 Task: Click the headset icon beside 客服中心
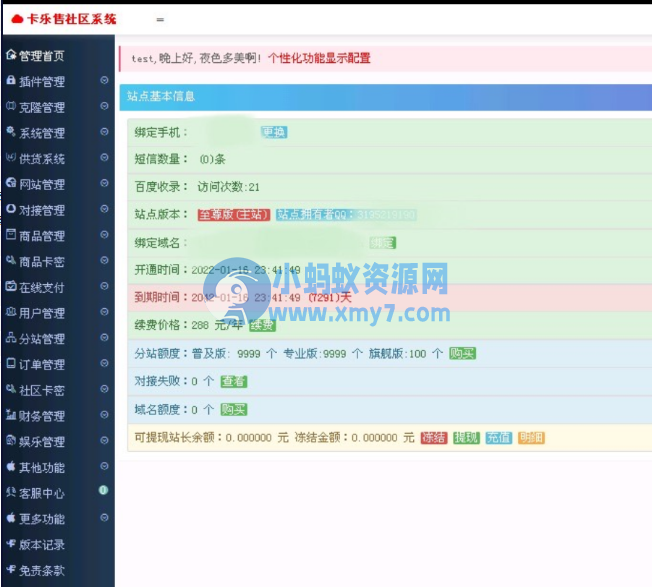pos(11,492)
